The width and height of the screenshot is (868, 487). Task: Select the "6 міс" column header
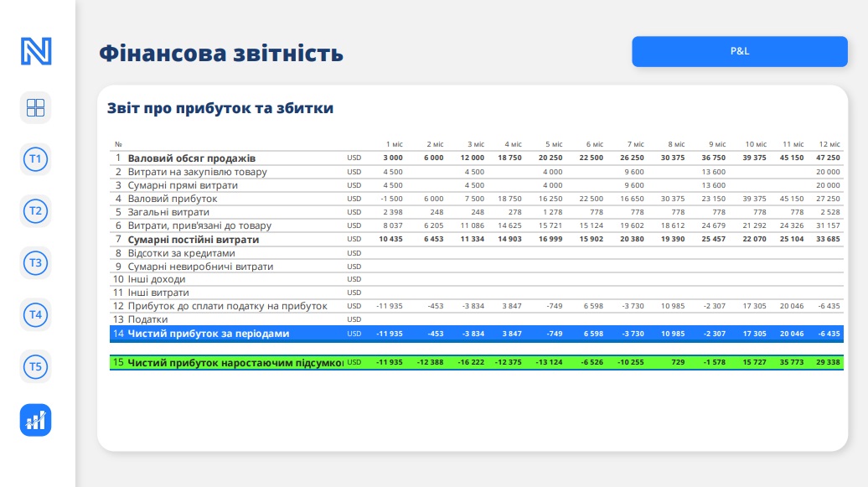595,144
